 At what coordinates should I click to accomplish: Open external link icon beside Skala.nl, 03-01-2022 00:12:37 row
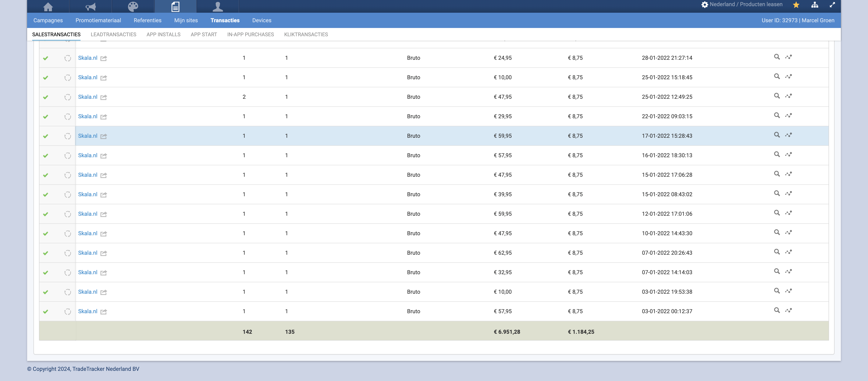pyautogui.click(x=104, y=312)
